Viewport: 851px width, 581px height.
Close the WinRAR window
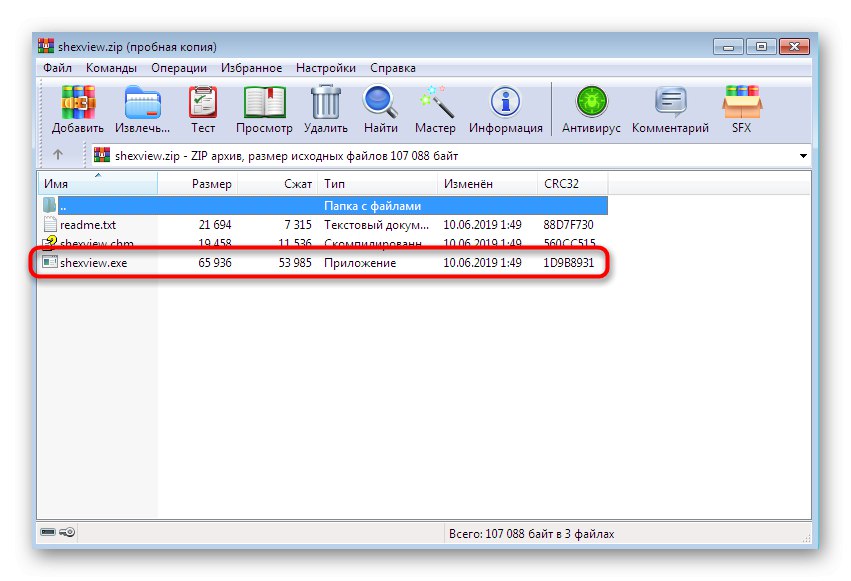[x=794, y=47]
